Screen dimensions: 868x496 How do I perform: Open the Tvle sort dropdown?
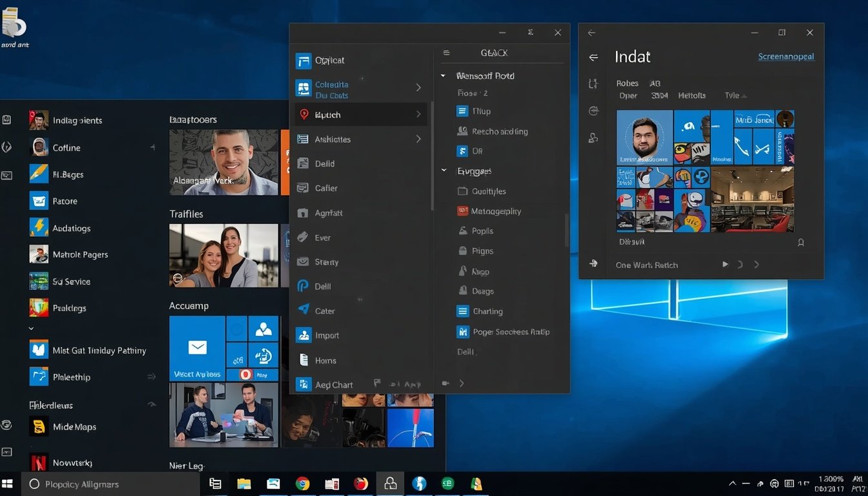735,96
